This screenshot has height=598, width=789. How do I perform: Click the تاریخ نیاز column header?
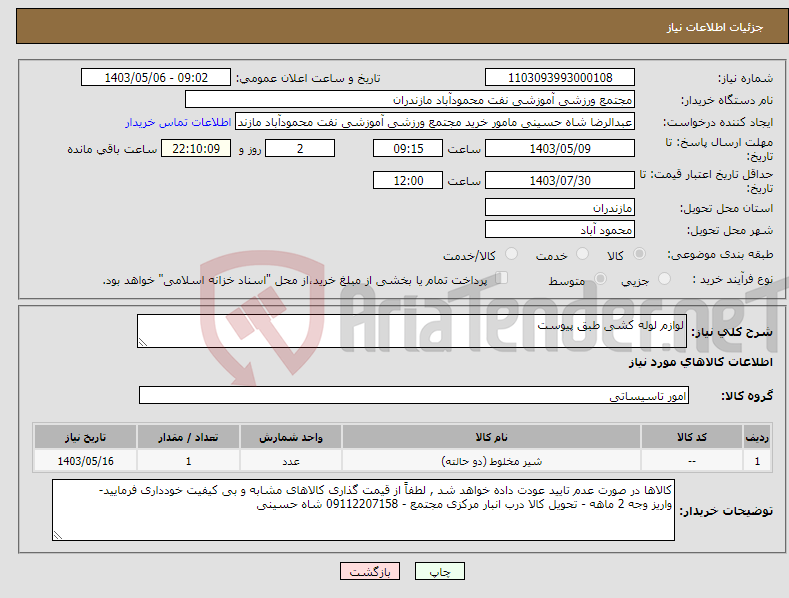point(86,437)
